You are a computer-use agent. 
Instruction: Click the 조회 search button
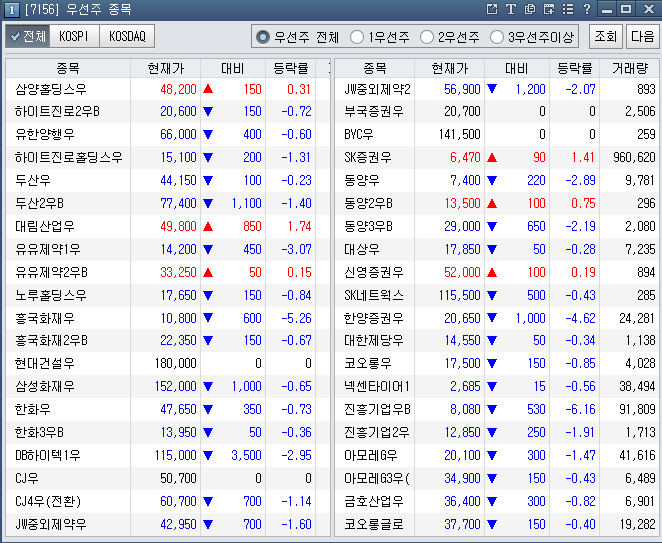coord(606,36)
